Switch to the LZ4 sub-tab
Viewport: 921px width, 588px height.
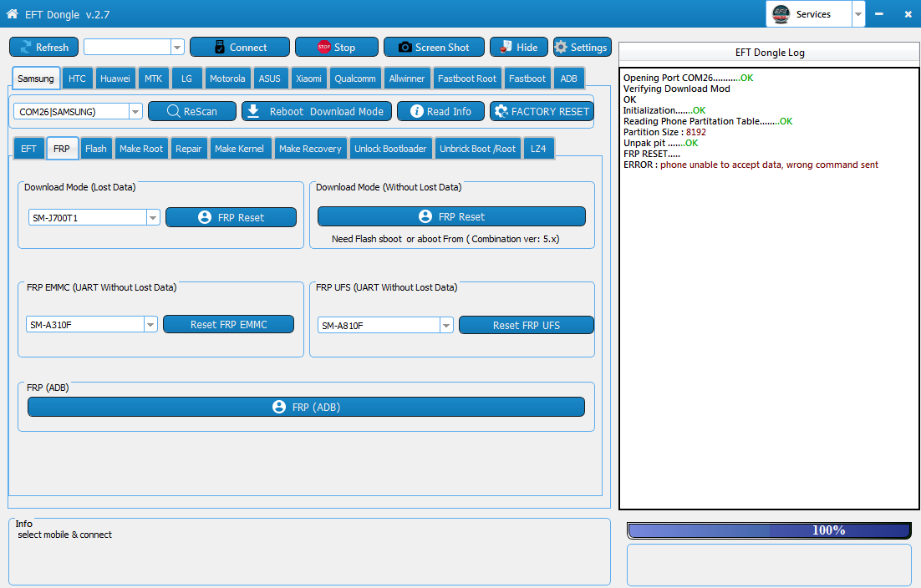538,149
